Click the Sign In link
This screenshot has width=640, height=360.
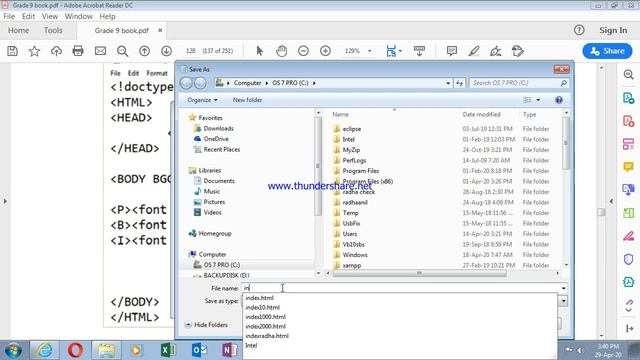tap(613, 30)
